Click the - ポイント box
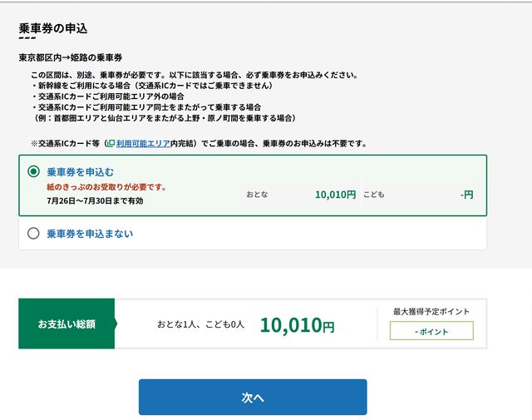This screenshot has width=532, height=420. (x=431, y=331)
